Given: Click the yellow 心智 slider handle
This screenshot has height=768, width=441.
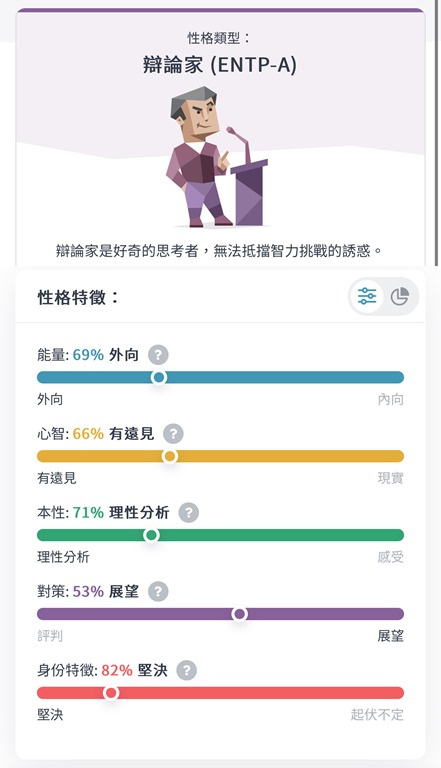Looking at the screenshot, I should click(x=170, y=456).
